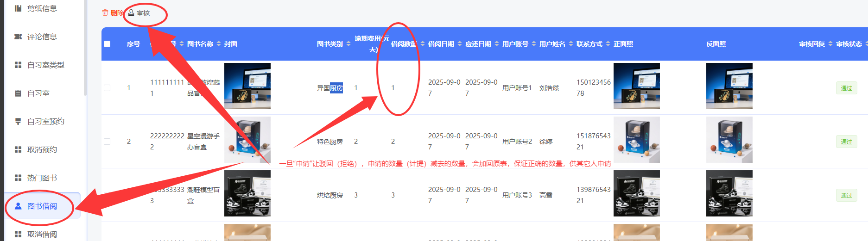Open the 热门图书 menu item

coord(42,178)
